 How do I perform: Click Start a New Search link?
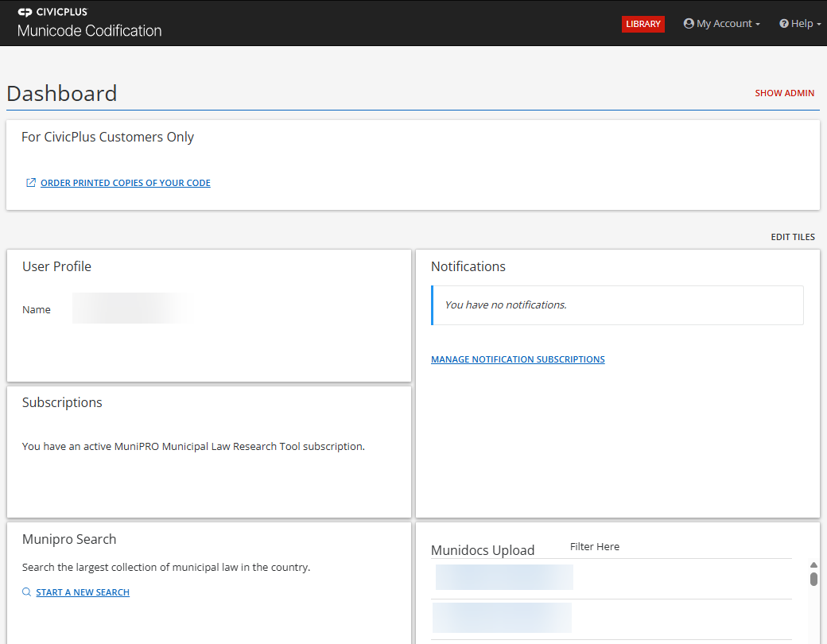coord(83,592)
